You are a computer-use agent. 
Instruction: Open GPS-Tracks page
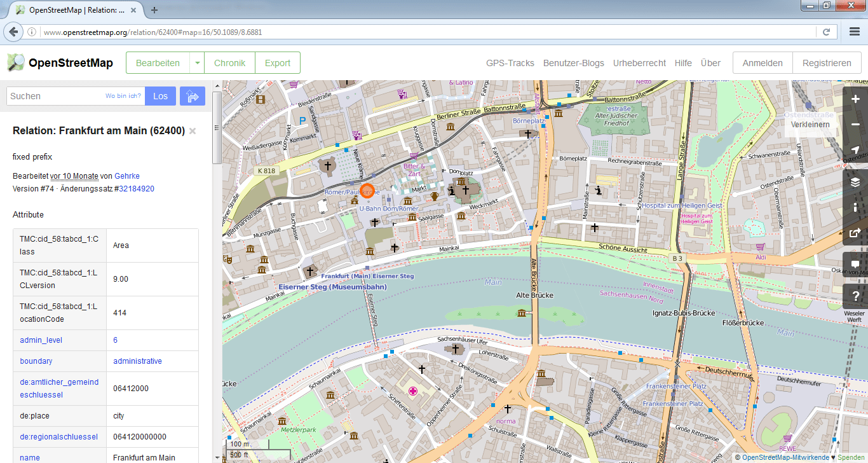[510, 62]
